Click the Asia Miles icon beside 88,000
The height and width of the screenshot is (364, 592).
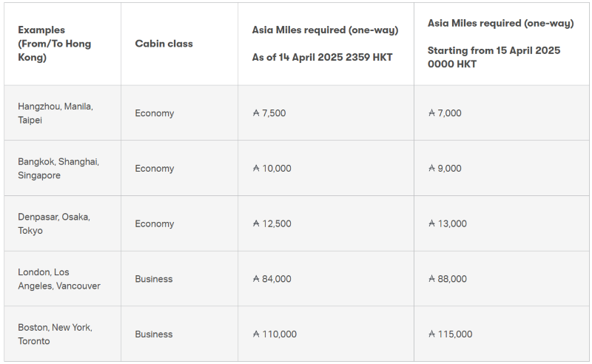coord(432,279)
